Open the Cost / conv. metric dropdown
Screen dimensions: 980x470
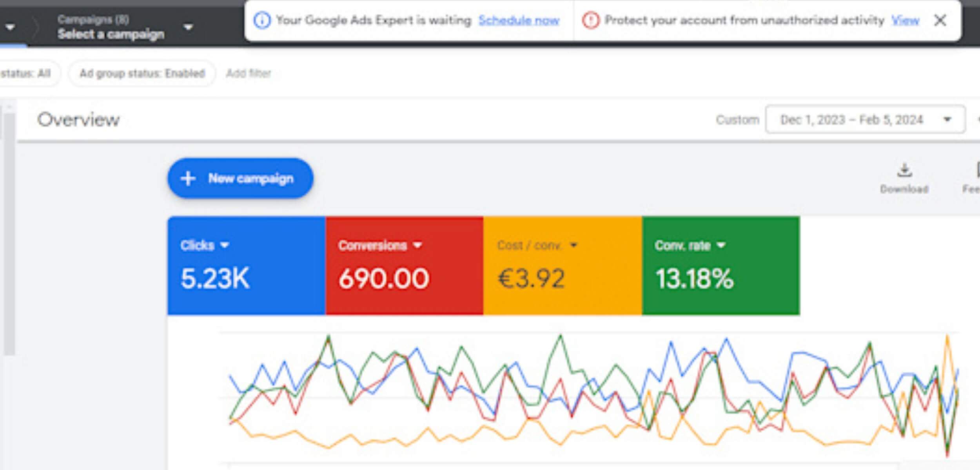pos(574,246)
